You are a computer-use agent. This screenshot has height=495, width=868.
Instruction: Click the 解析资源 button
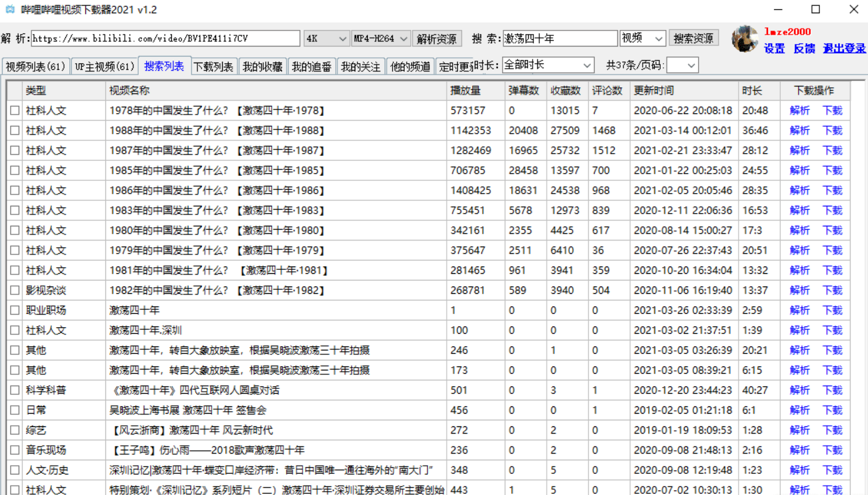[437, 39]
